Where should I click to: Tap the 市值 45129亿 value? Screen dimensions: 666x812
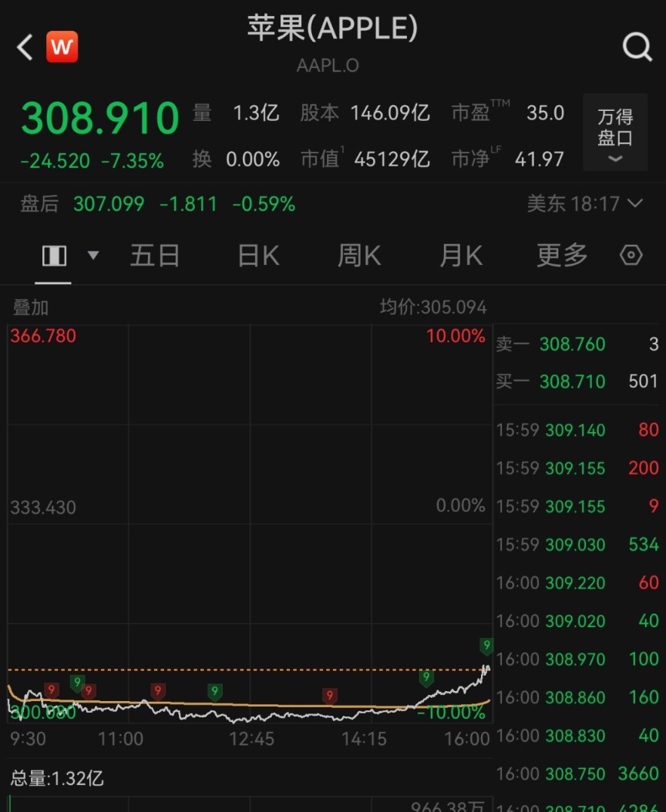(392, 159)
